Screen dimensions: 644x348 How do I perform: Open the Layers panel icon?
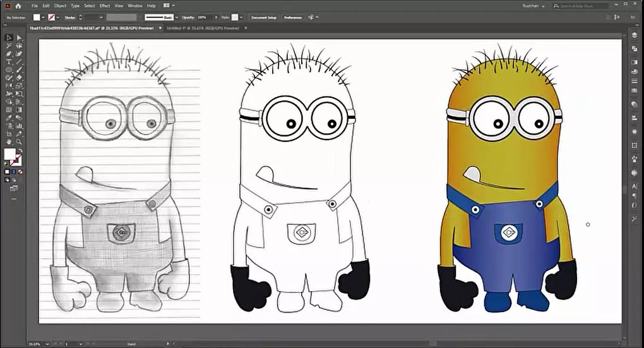click(x=634, y=36)
